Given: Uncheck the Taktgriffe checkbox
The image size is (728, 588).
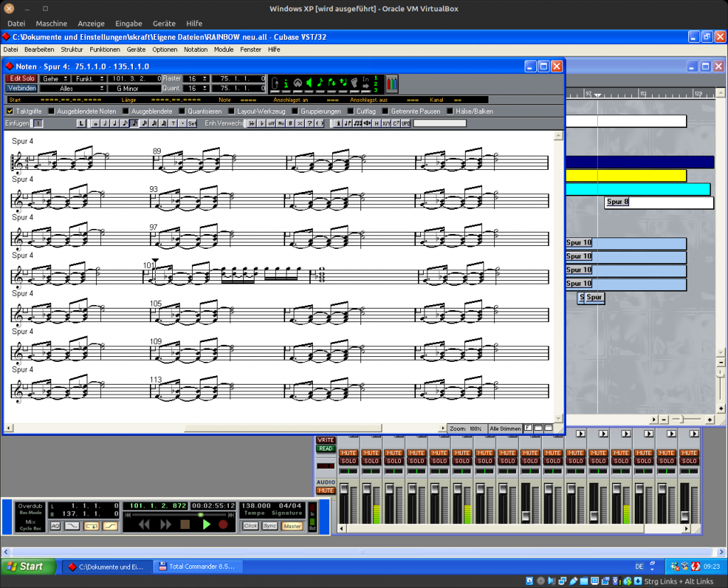Looking at the screenshot, I should [10, 111].
